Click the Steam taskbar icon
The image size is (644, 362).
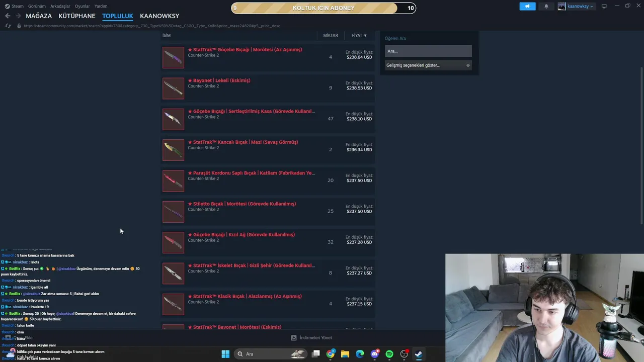(x=419, y=354)
